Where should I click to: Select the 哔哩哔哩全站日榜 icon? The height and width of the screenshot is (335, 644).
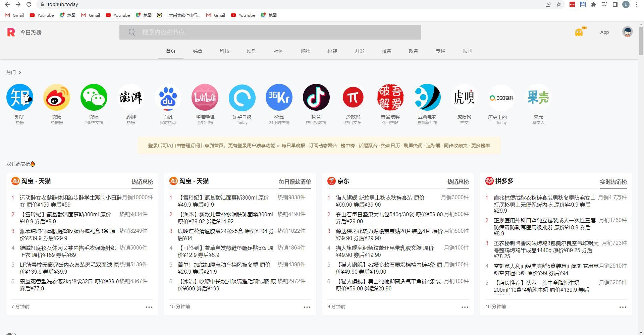(x=205, y=97)
